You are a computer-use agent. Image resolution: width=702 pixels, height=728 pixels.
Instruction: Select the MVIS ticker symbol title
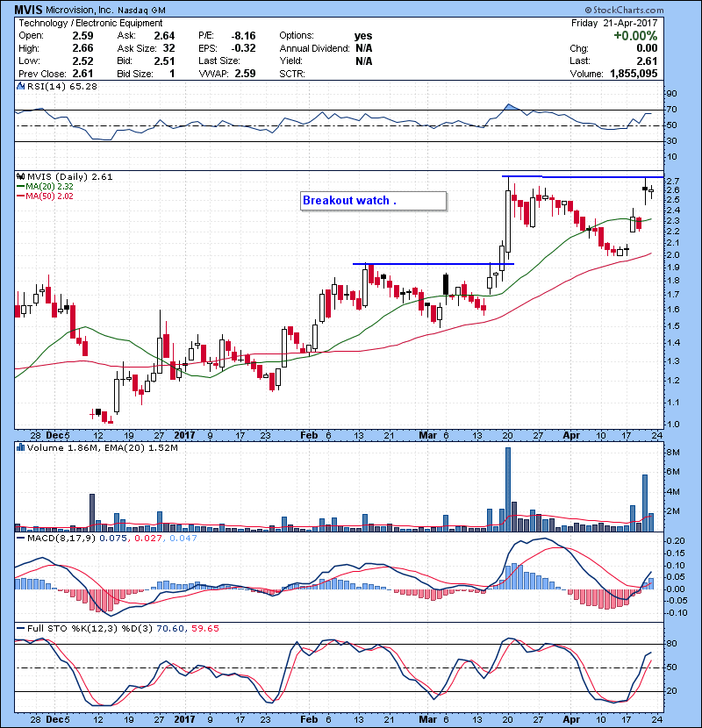point(28,10)
